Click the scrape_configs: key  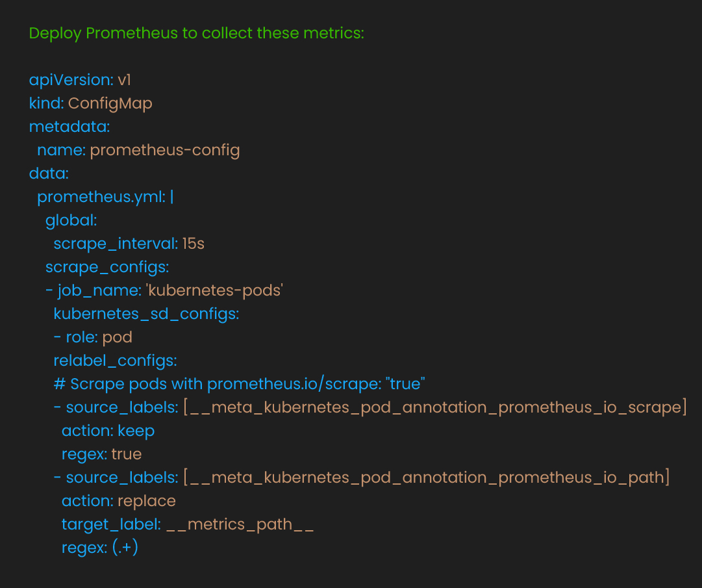107,267
